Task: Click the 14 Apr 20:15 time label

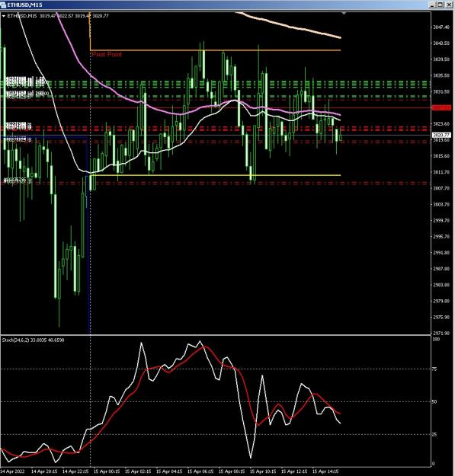Action: (44, 471)
